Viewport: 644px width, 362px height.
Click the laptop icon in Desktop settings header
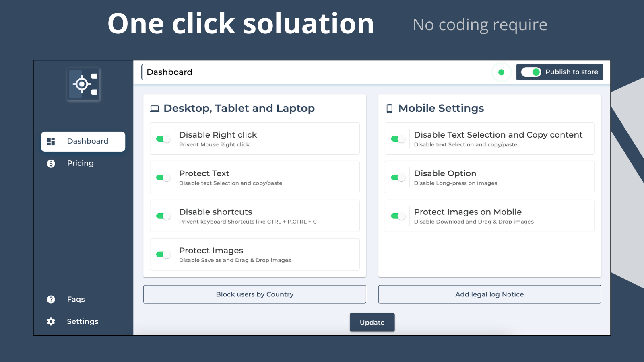point(154,108)
